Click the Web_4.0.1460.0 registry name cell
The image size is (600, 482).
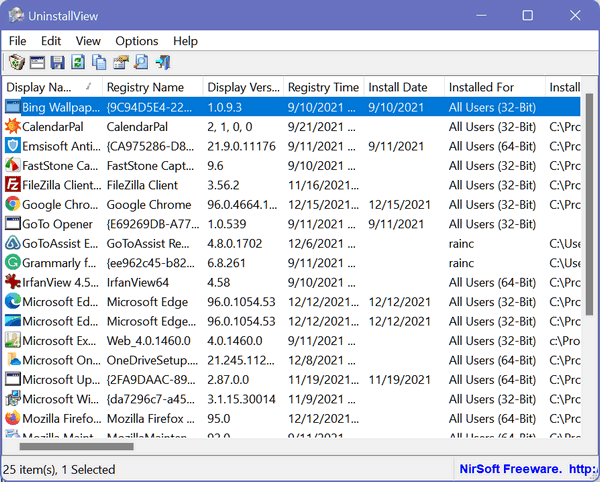point(148,340)
